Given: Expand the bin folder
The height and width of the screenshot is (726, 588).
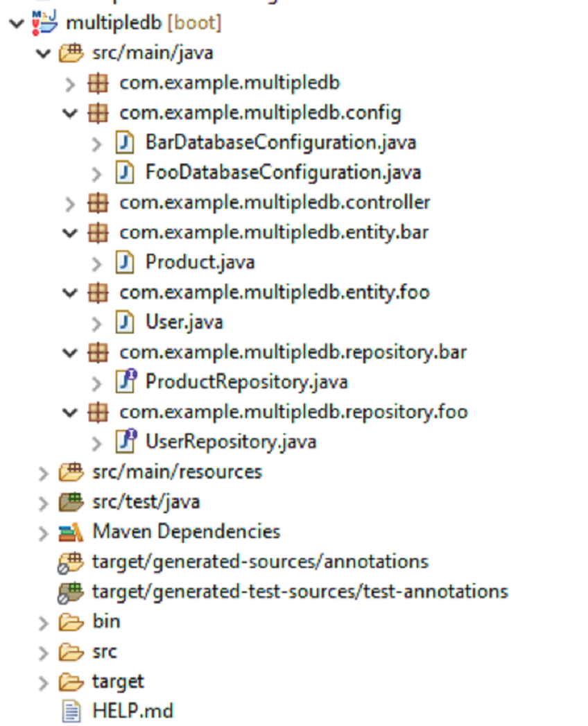Looking at the screenshot, I should (44, 621).
